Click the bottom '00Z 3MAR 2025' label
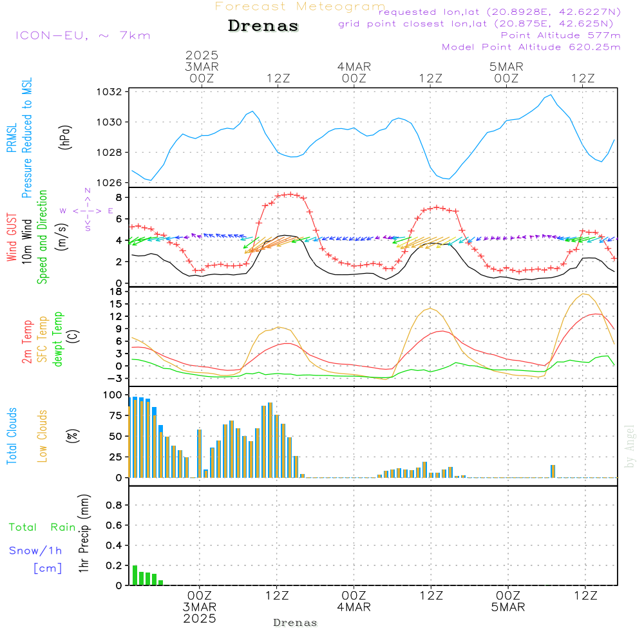 click(x=200, y=607)
